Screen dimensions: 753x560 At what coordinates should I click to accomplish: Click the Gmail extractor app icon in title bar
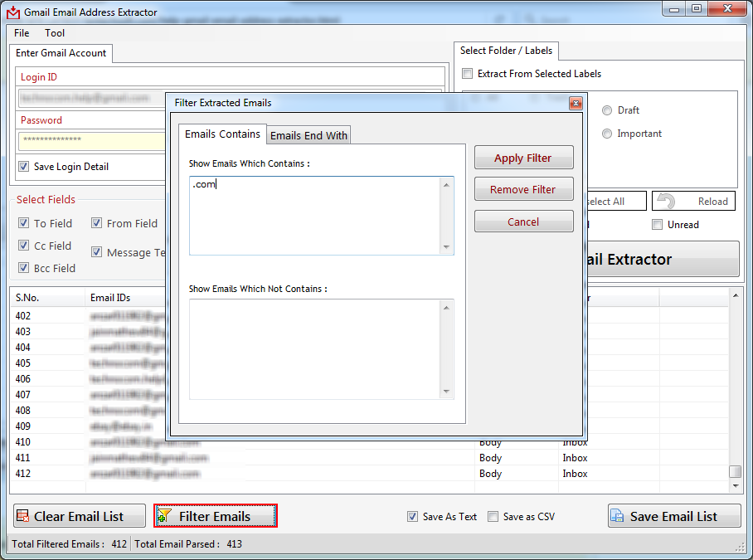[13, 12]
